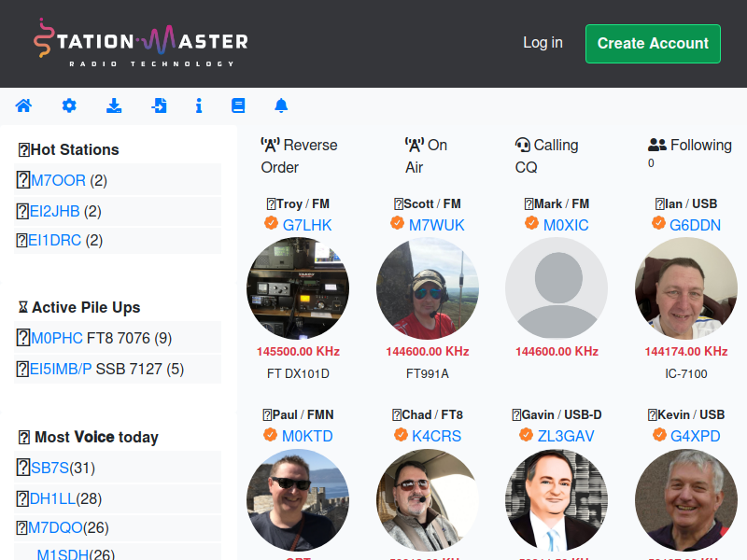The image size is (747, 560).
Task: Select the Calling CQ filter
Action: 547,156
